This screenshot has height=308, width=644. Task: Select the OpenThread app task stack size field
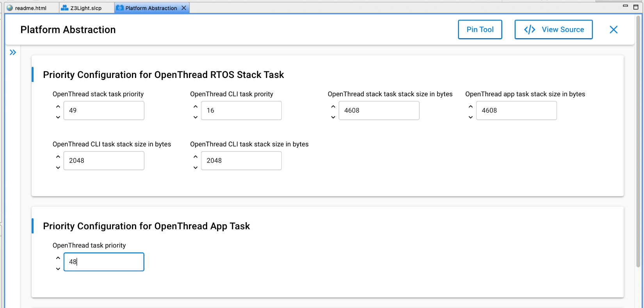click(516, 111)
